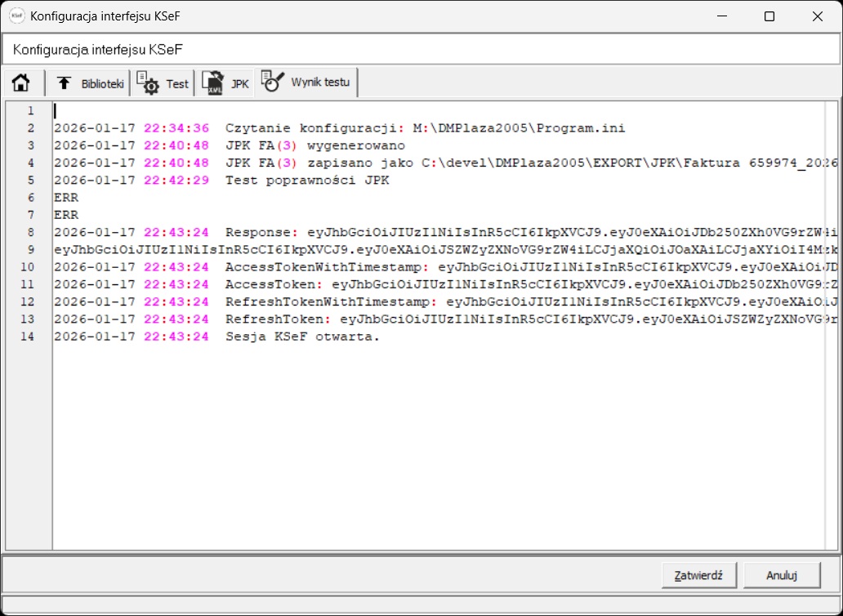Click the upload arrow icon on Biblioteki
The width and height of the screenshot is (843, 616).
coord(64,83)
